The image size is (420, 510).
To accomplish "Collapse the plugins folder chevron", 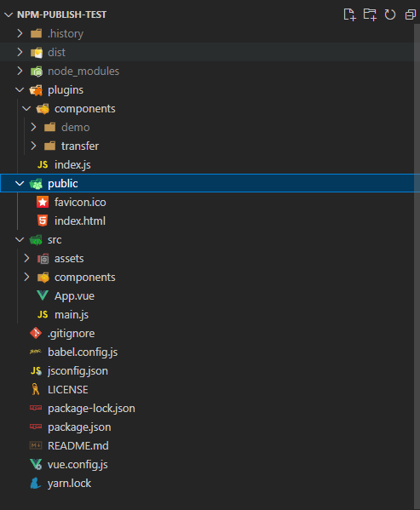I will point(20,89).
